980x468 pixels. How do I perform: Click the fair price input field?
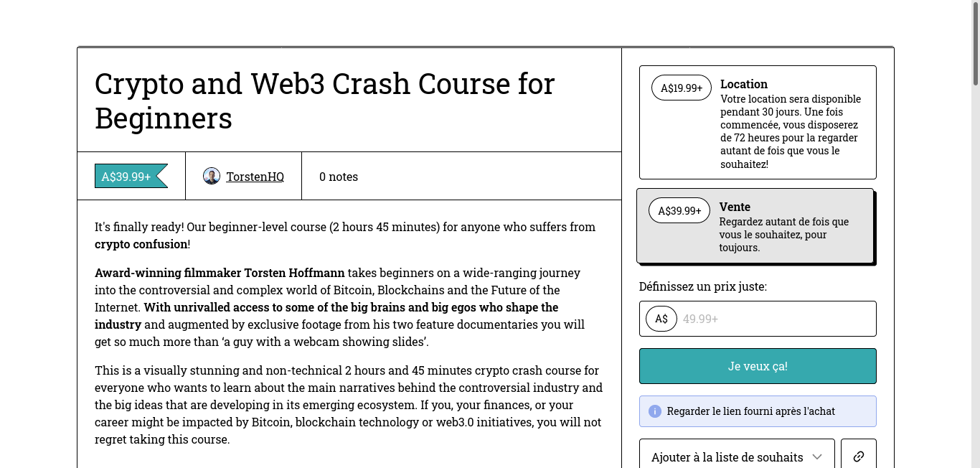pyautogui.click(x=775, y=319)
